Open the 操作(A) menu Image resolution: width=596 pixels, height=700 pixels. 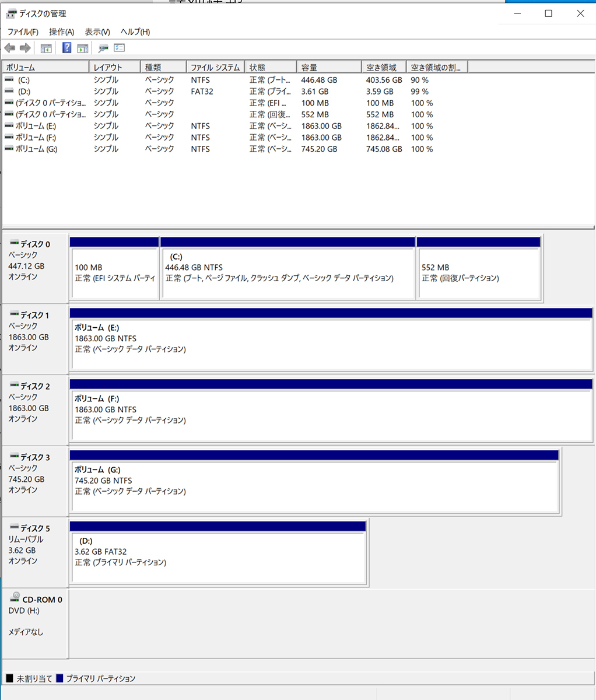click(62, 32)
